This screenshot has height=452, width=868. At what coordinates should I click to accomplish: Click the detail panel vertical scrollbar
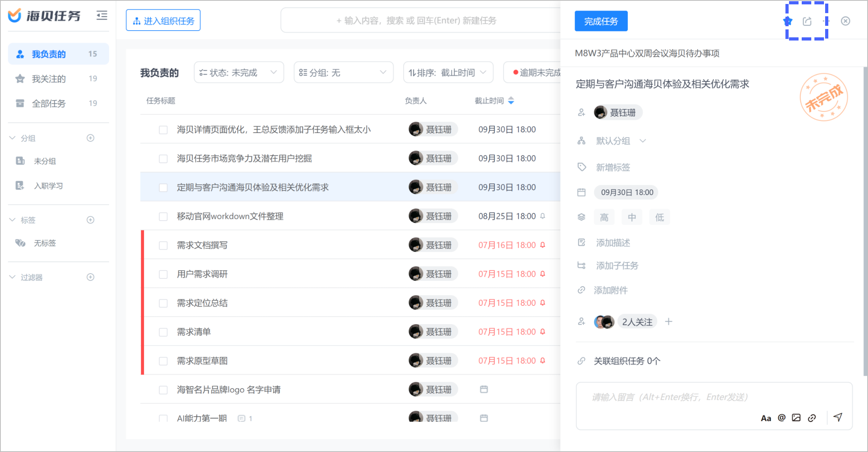coord(865,221)
